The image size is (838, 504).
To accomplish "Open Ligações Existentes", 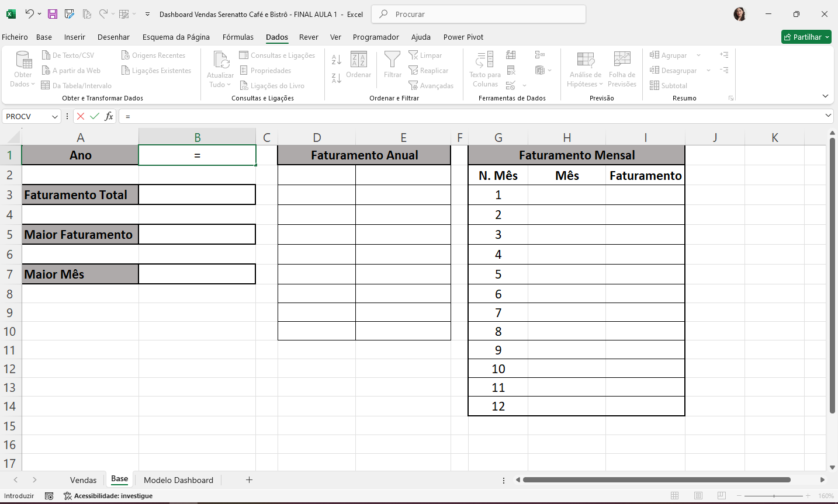I will pos(156,71).
